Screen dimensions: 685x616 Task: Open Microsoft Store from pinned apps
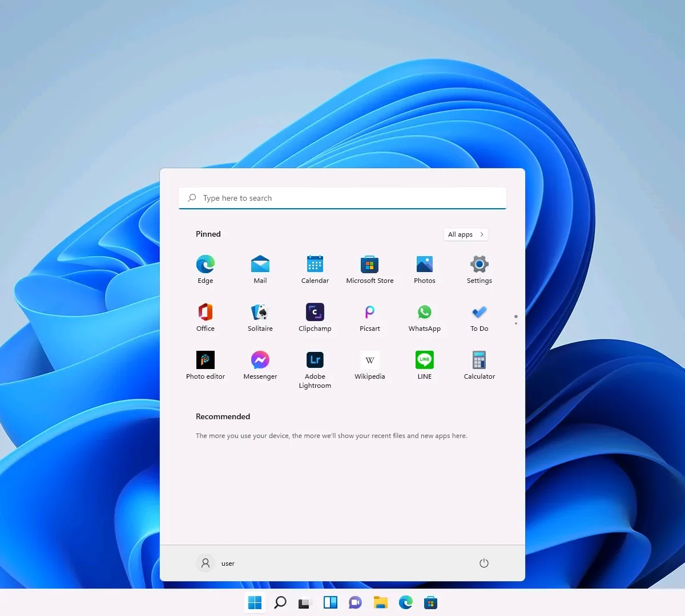coord(370,269)
